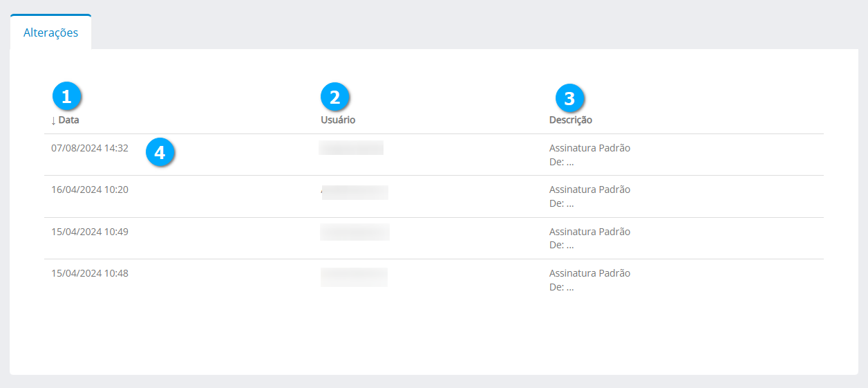Sort the table by Data column header
868x388 pixels.
coord(68,120)
